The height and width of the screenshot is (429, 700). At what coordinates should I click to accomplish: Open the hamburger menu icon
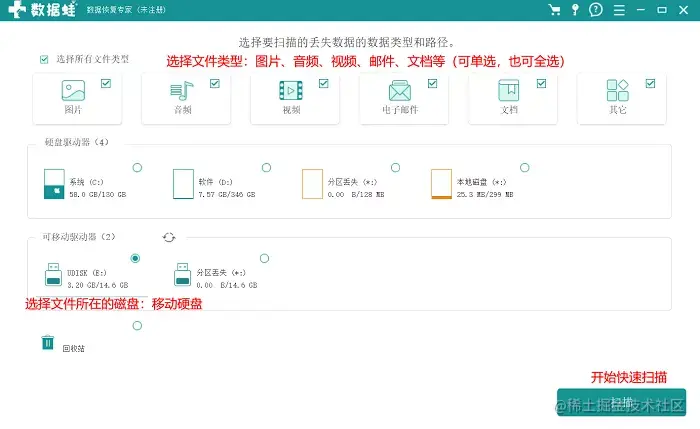pyautogui.click(x=619, y=10)
